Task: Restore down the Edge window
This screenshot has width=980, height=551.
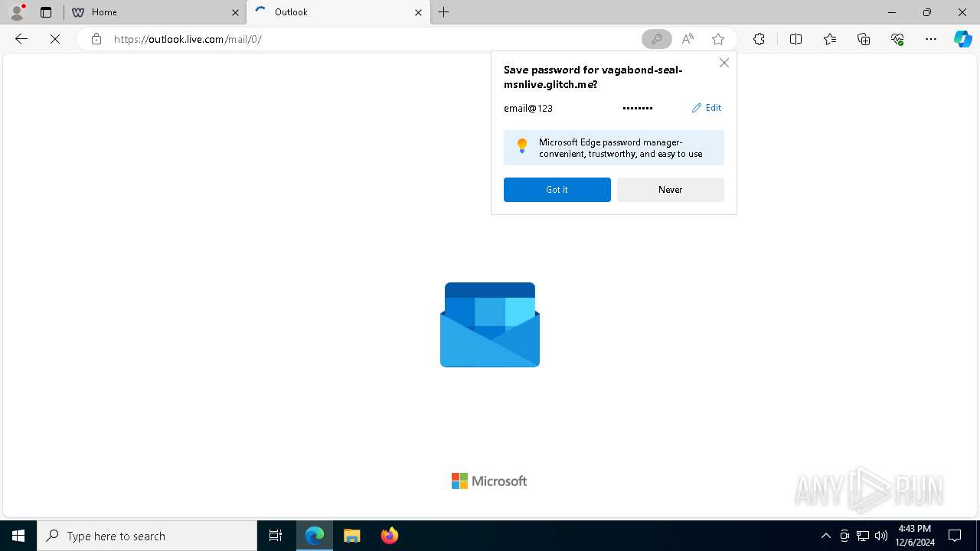Action: 927,12
